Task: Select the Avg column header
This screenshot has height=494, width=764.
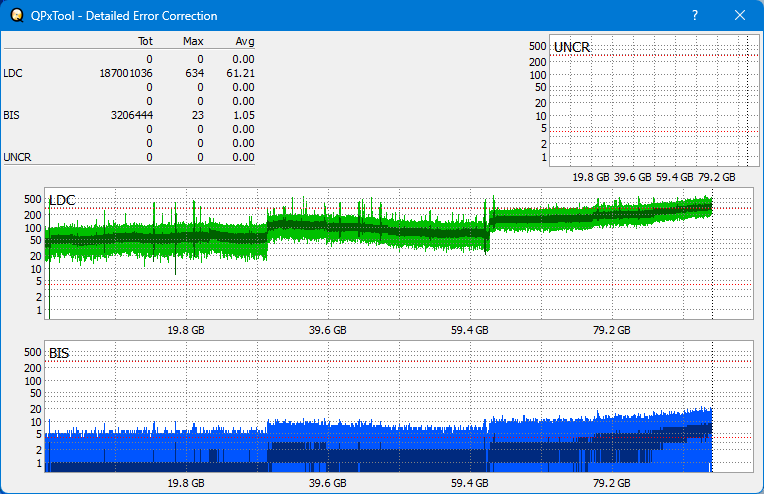Action: pos(244,41)
